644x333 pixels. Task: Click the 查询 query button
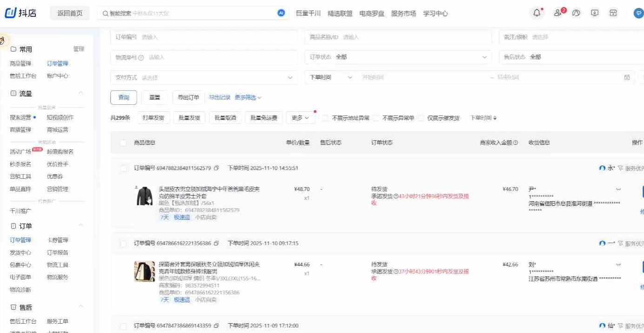coord(123,97)
